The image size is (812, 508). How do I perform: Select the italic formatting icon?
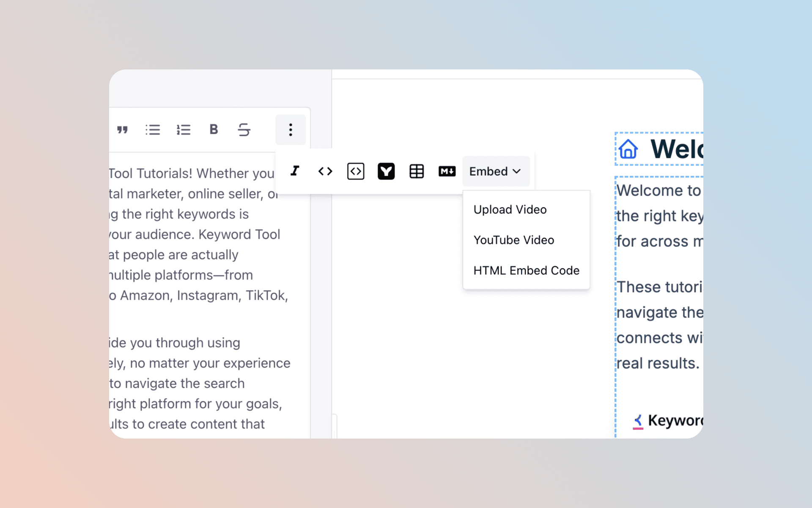click(295, 171)
